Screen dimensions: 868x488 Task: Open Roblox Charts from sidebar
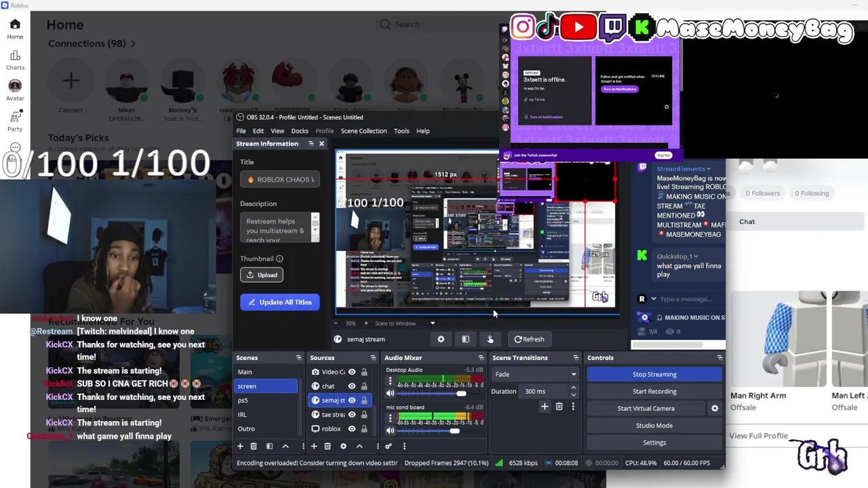[15, 60]
